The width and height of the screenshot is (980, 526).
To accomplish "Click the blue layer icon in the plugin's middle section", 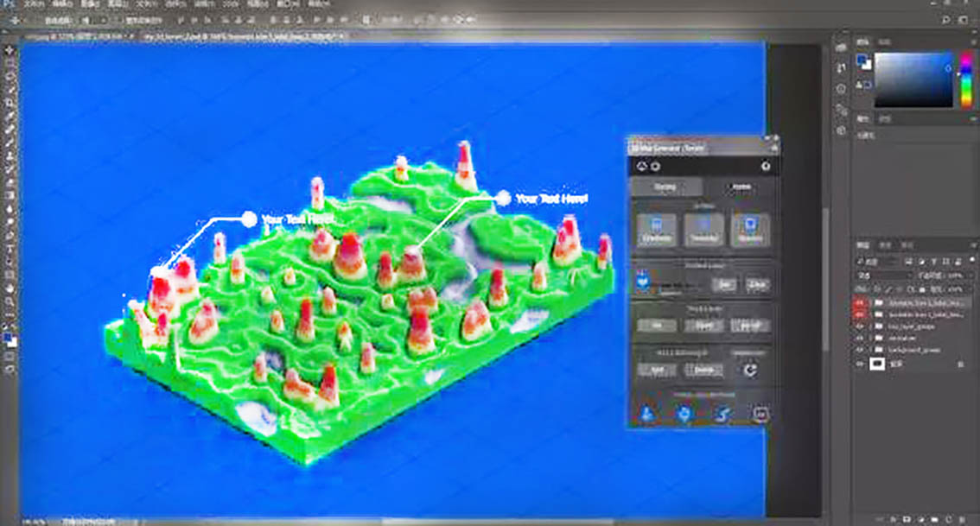I will (x=643, y=282).
